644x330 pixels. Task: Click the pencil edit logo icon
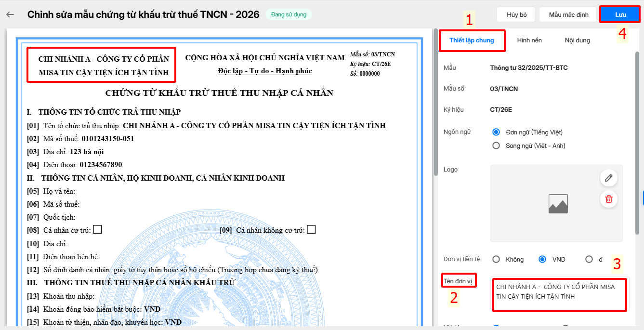(609, 178)
